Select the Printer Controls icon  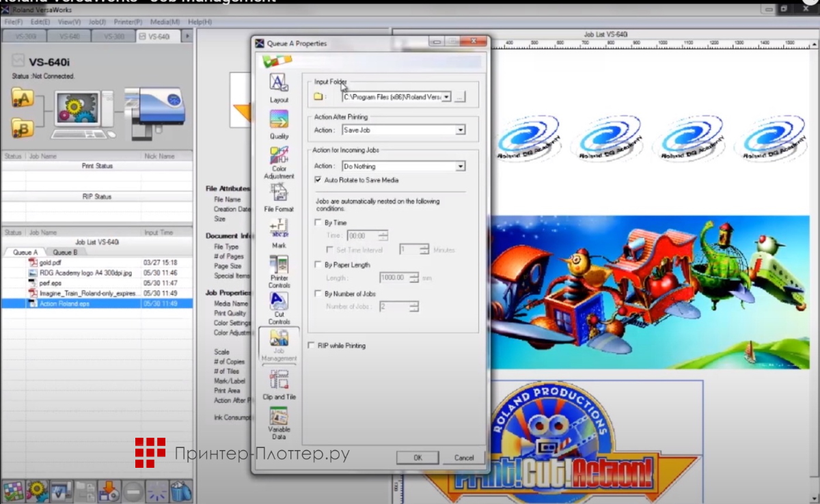point(279,267)
